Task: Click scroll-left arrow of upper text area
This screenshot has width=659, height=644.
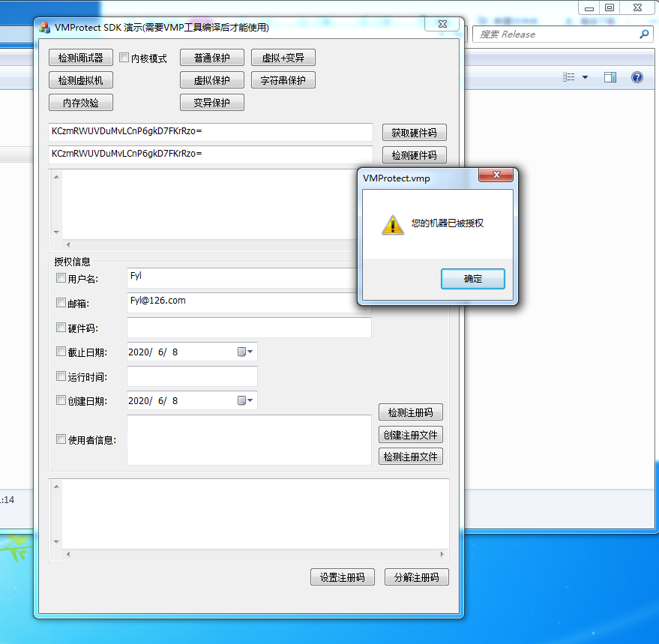Action: click(x=68, y=244)
